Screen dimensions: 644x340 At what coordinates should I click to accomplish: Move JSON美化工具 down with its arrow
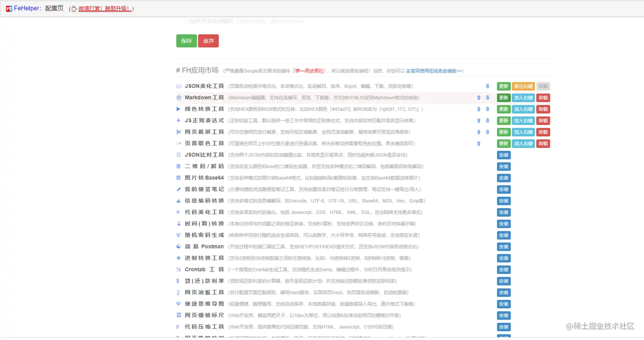coord(488,86)
